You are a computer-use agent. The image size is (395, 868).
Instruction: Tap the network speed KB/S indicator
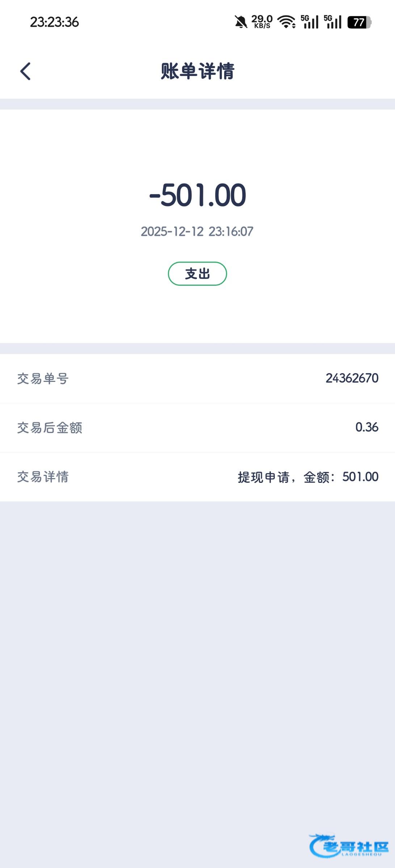pos(262,22)
